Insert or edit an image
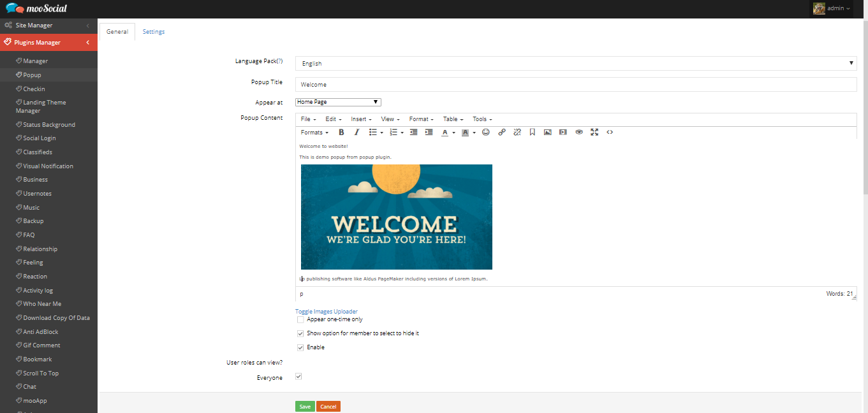868x413 pixels. (x=548, y=133)
